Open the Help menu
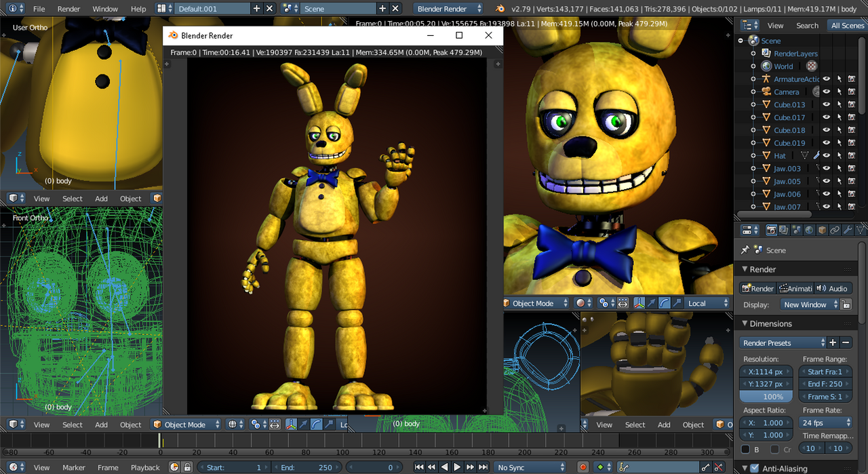The width and height of the screenshot is (868, 474). [138, 9]
